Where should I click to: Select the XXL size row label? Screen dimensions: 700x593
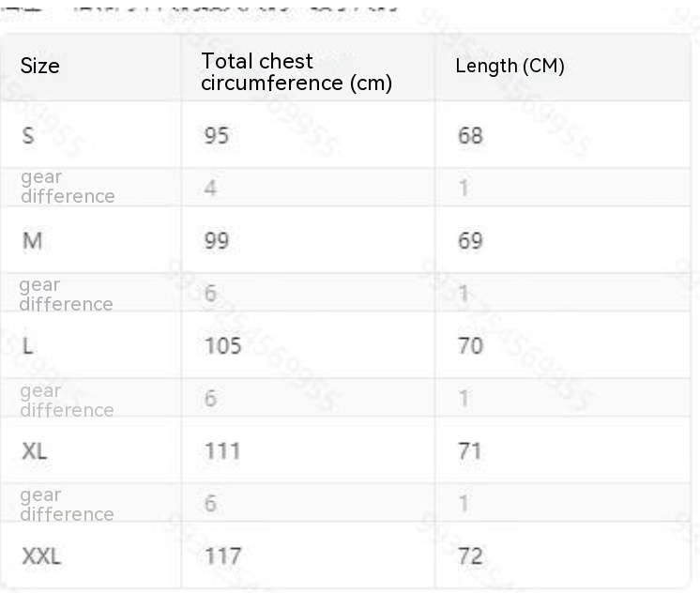pos(41,556)
